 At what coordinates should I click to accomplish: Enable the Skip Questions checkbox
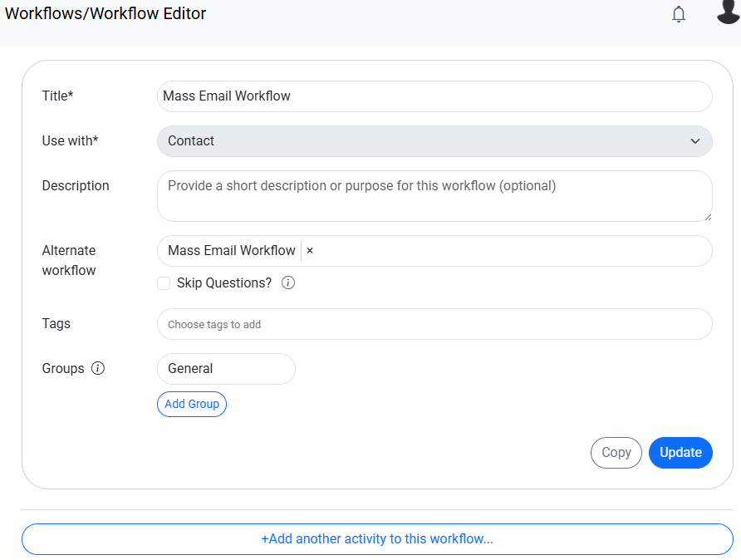click(164, 283)
